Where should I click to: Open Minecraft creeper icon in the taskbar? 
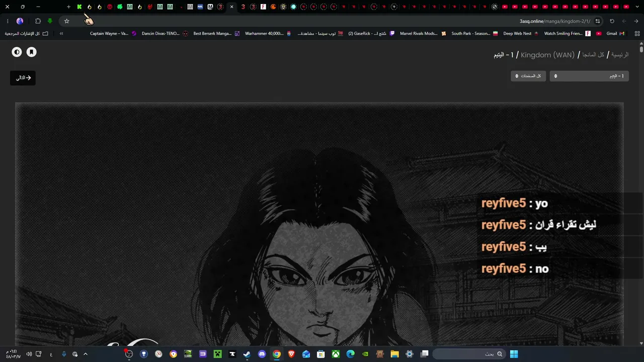coord(217,354)
